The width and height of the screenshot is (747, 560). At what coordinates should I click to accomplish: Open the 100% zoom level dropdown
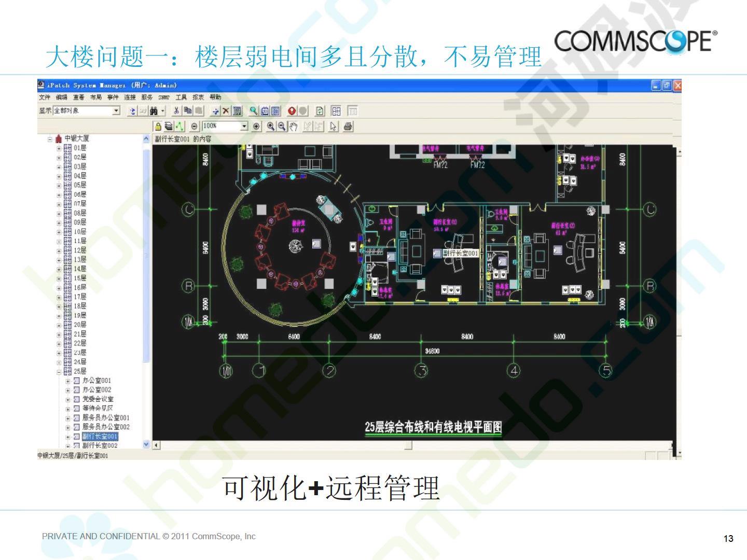coord(244,126)
